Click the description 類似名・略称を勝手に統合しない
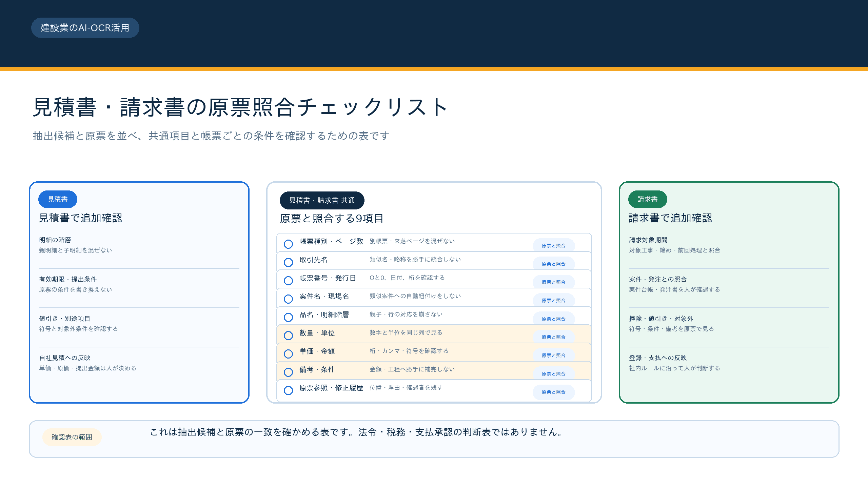This screenshot has width=868, height=488. point(415,260)
